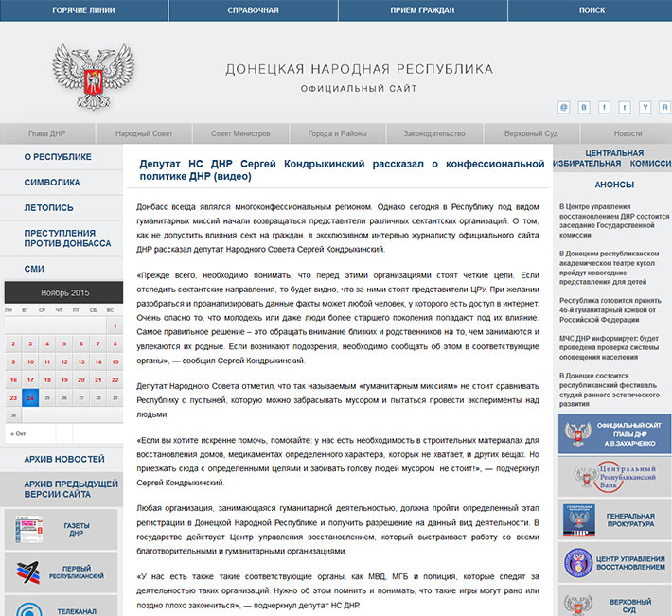Open the Центр управления восстановлением emblem
The width and height of the screenshot is (672, 616).
click(578, 563)
